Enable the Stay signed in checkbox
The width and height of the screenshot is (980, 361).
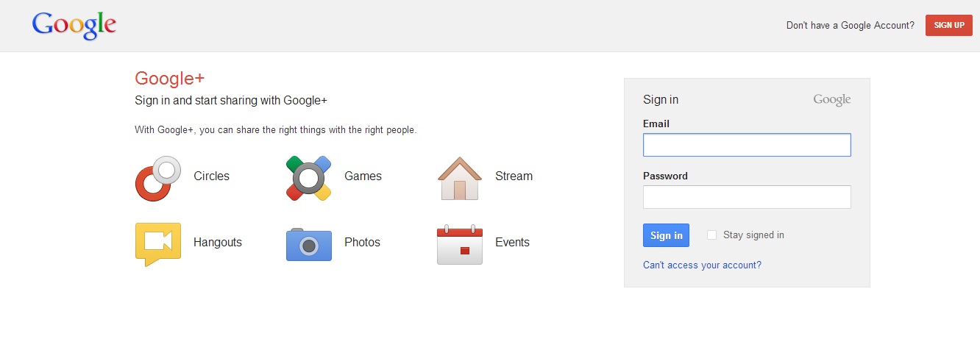[711, 235]
